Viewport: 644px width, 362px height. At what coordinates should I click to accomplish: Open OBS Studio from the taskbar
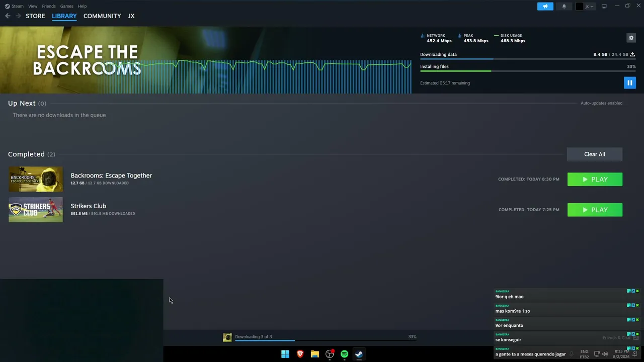[330, 354]
